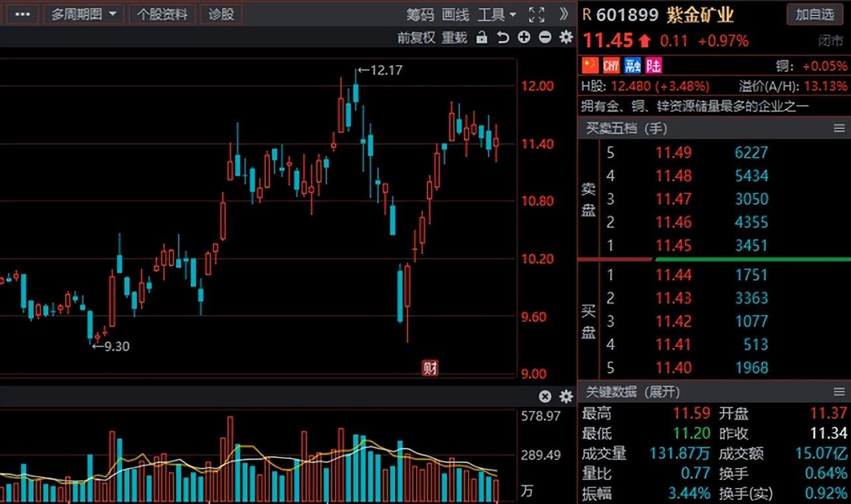The image size is (851, 504).
Task: Click the CNY currency badge
Action: 612,65
